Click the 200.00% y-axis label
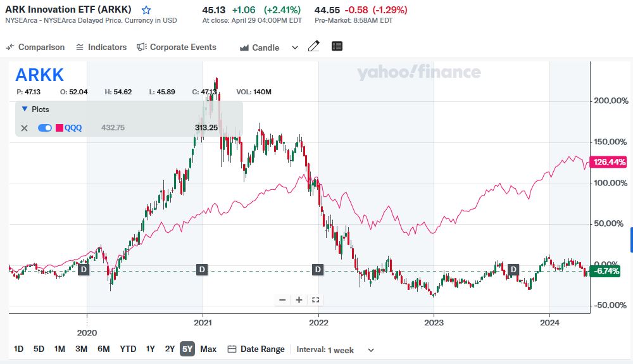 coord(611,101)
